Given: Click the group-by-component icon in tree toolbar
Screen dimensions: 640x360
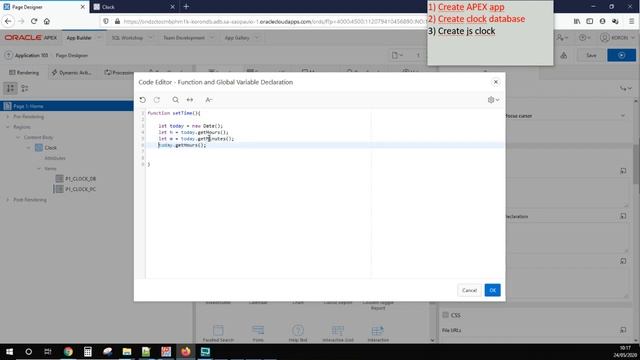Looking at the screenshot, I should 24,88.
